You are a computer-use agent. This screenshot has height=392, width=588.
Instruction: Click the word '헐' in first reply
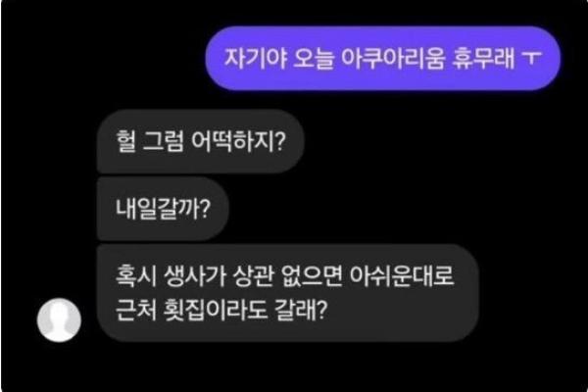pos(125,141)
